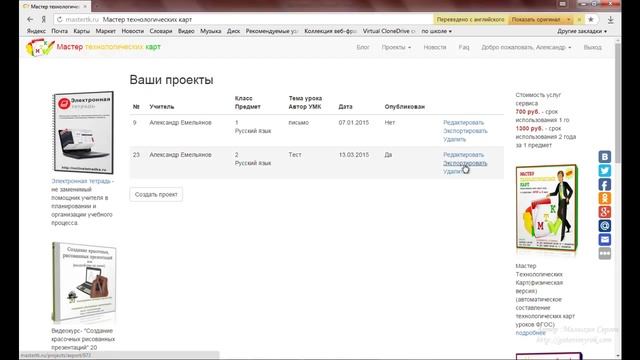Image resolution: width=640 pixels, height=360 pixels.
Task: Click the 'подробнее' link in sidebar
Action: (530, 333)
